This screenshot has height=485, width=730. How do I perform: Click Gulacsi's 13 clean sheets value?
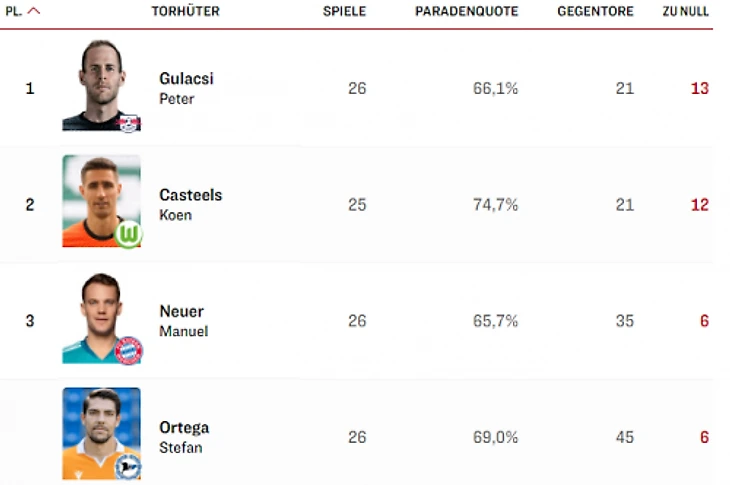click(x=699, y=89)
